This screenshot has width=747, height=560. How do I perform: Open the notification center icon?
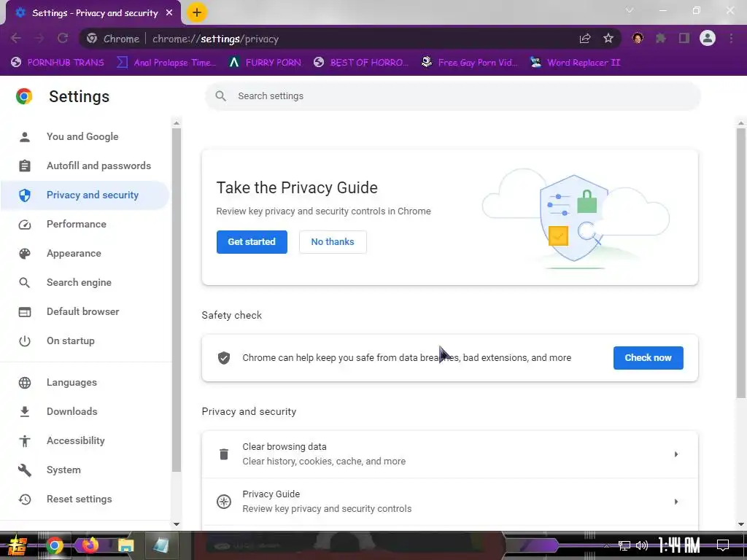pos(723,545)
